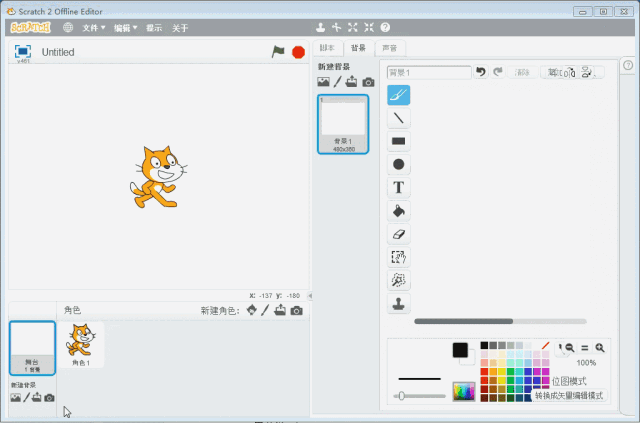Click the block help question mark icon
The image size is (640, 423).
tap(385, 27)
